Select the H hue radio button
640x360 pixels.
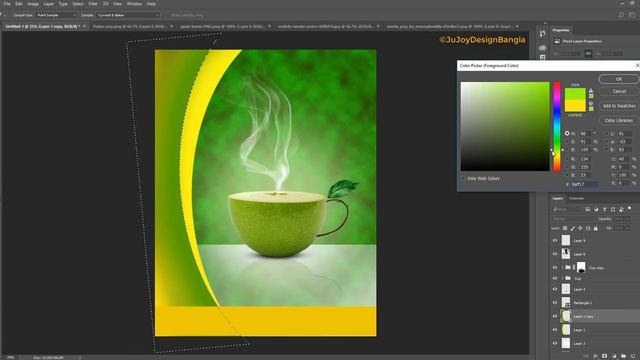coord(567,133)
